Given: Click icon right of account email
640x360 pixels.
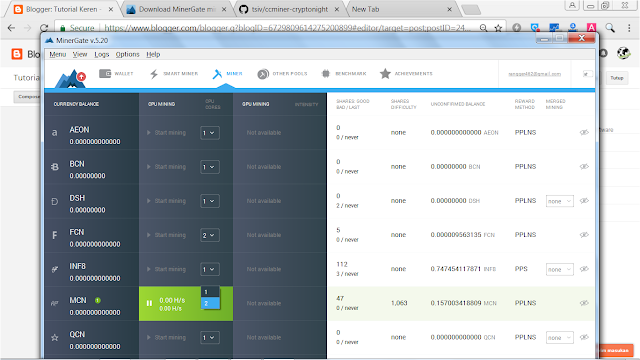Looking at the screenshot, I should point(587,74).
